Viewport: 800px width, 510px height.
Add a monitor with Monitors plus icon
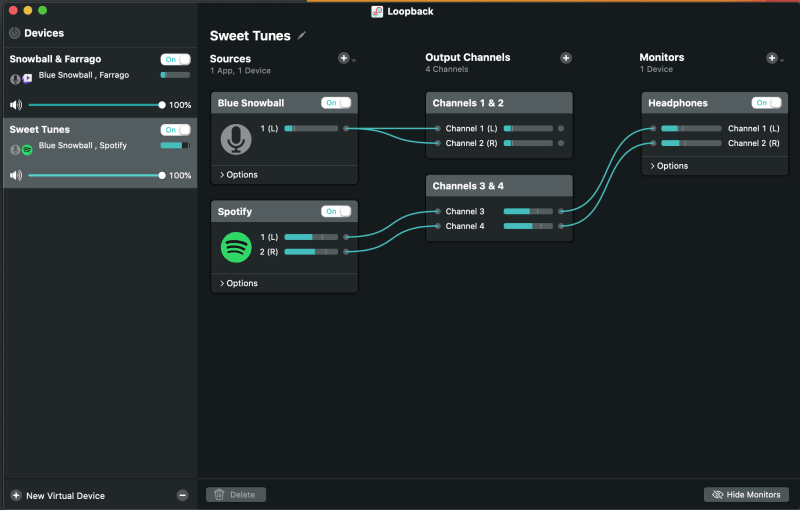pos(772,58)
